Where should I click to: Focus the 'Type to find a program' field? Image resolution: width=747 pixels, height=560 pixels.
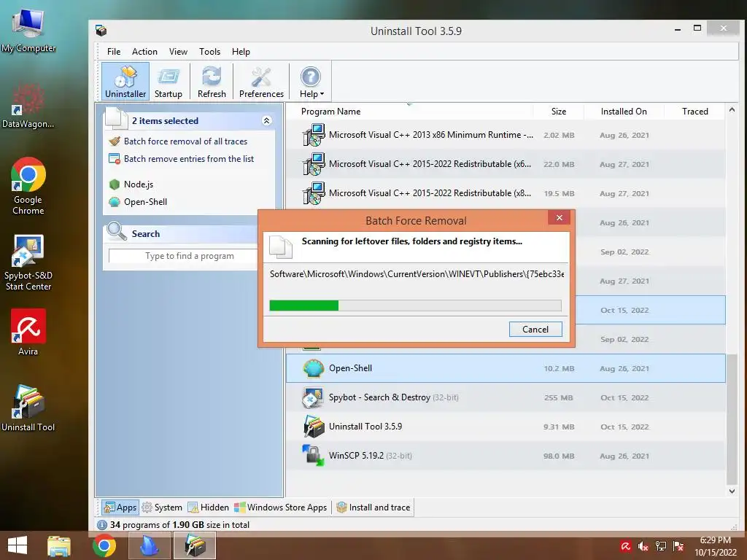coord(183,256)
